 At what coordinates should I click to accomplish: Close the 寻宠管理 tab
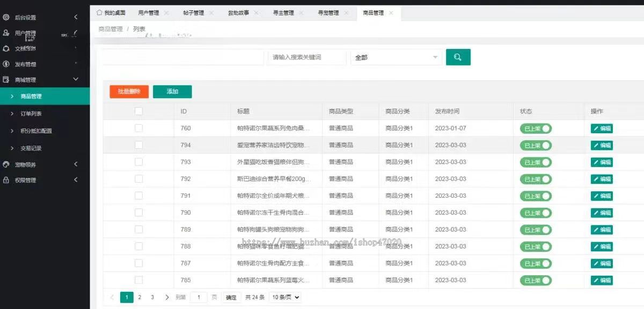(346, 13)
